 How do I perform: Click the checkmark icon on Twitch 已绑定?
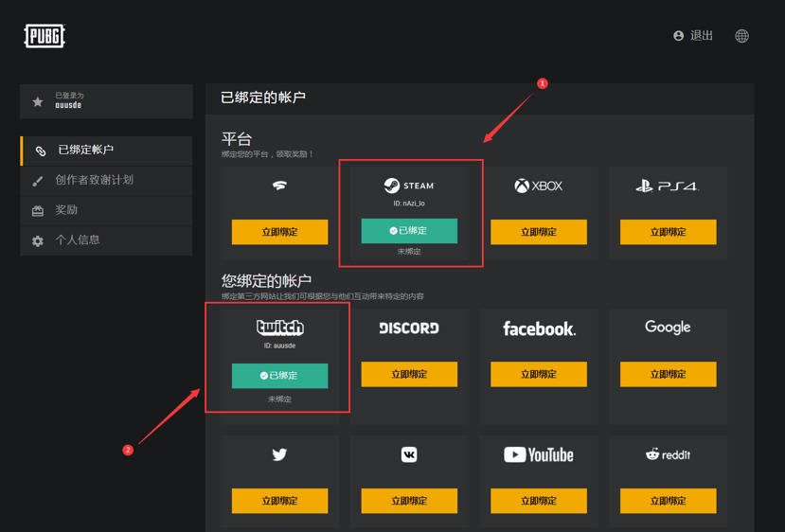click(264, 376)
